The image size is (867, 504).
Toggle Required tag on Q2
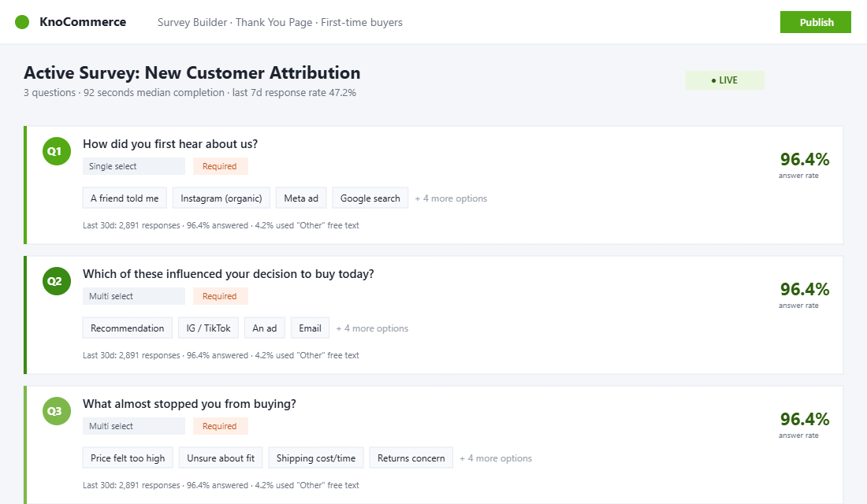(x=220, y=296)
